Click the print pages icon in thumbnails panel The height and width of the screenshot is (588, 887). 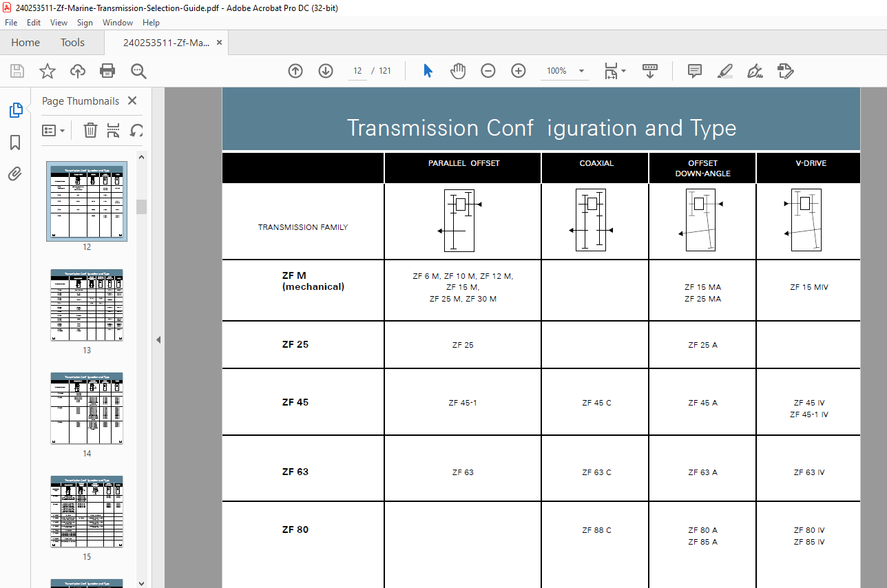(x=114, y=130)
